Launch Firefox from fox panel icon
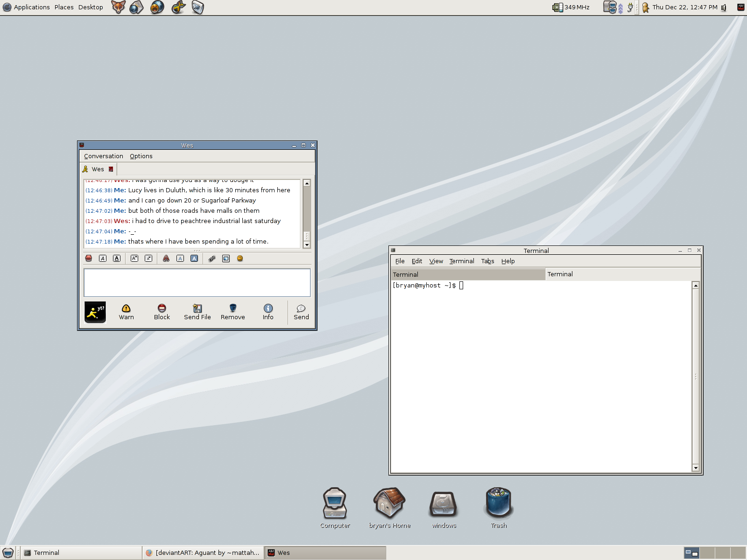This screenshot has width=747, height=560. 118,7
